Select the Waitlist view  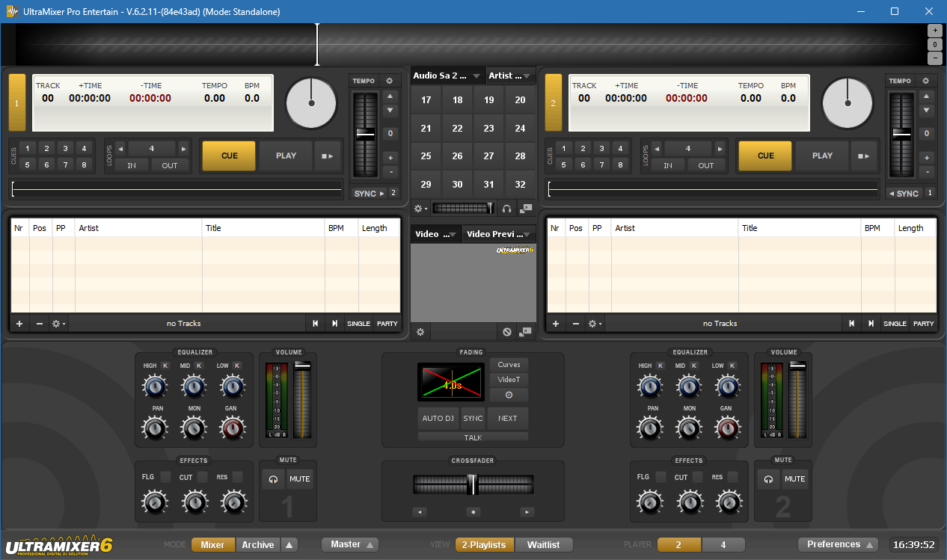coord(544,545)
